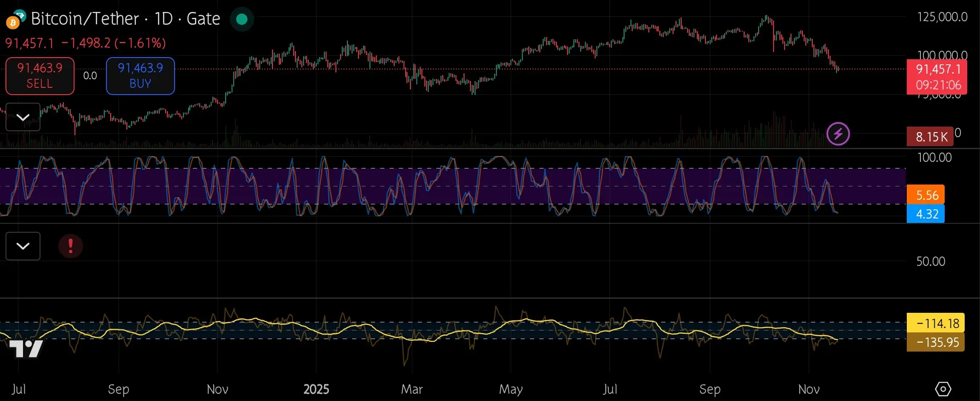980x401 pixels.
Task: Click the 0.0 spread value
Action: point(90,76)
